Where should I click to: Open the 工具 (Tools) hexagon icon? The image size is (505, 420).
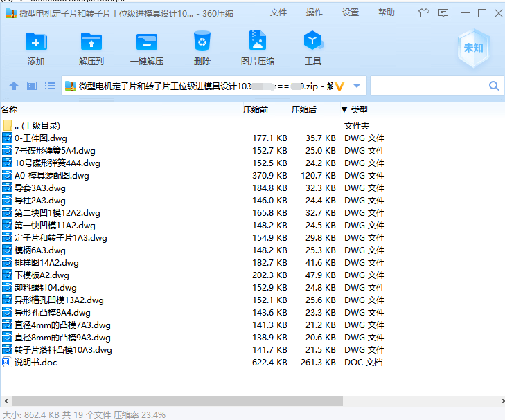(313, 41)
